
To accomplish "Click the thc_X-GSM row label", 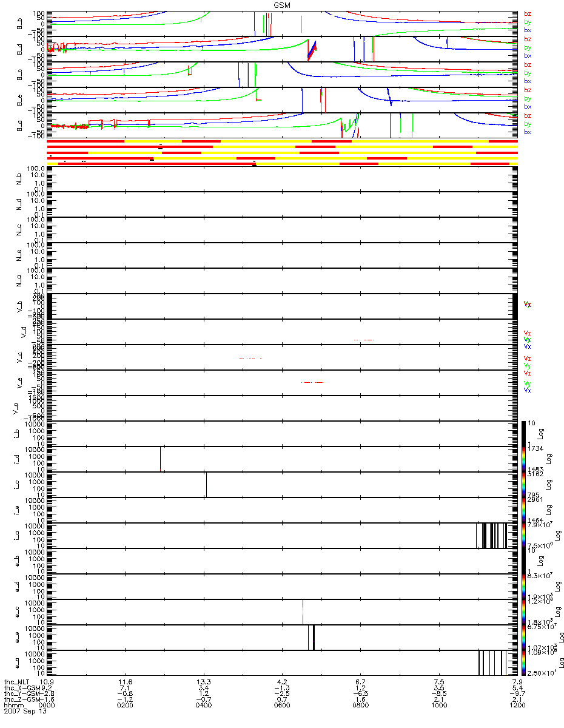I will tap(22, 688).
